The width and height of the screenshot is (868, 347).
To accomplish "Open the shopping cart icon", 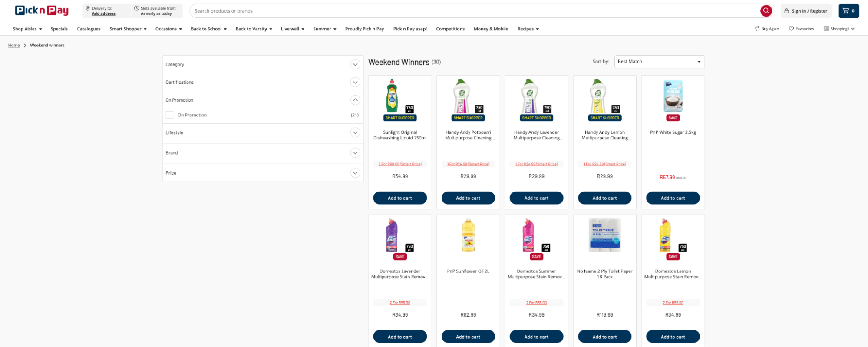I will click(846, 11).
